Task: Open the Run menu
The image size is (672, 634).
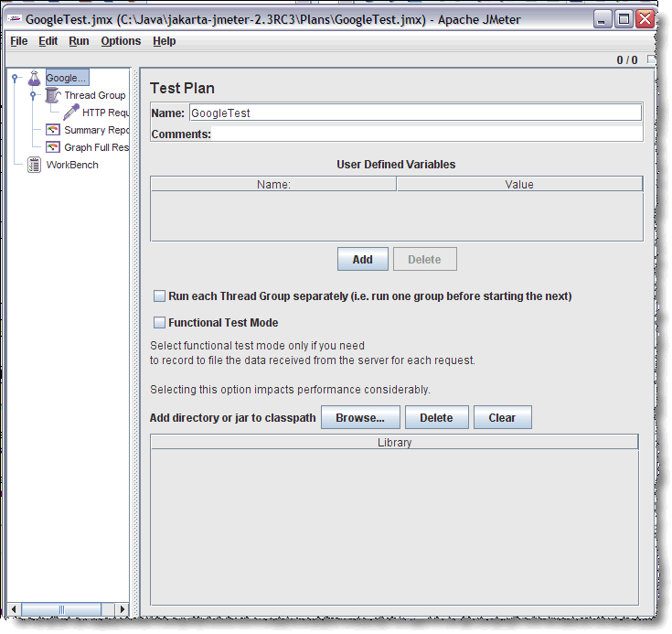Action: click(x=79, y=41)
